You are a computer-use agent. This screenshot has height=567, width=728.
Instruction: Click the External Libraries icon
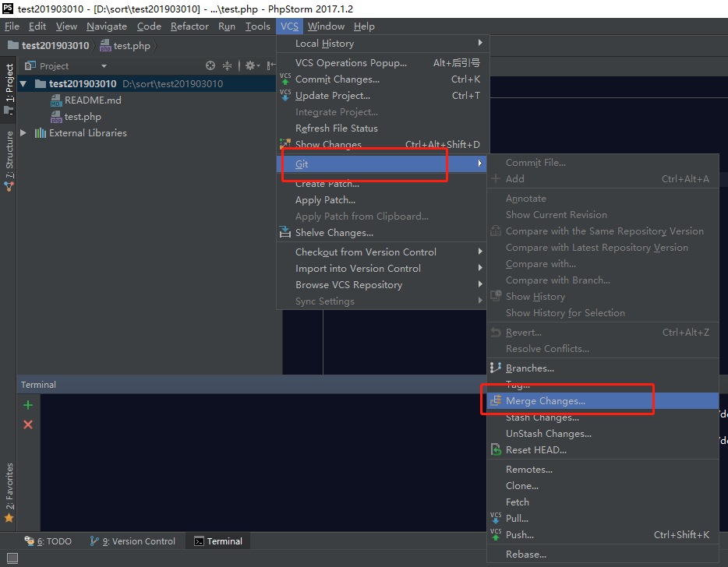point(41,133)
